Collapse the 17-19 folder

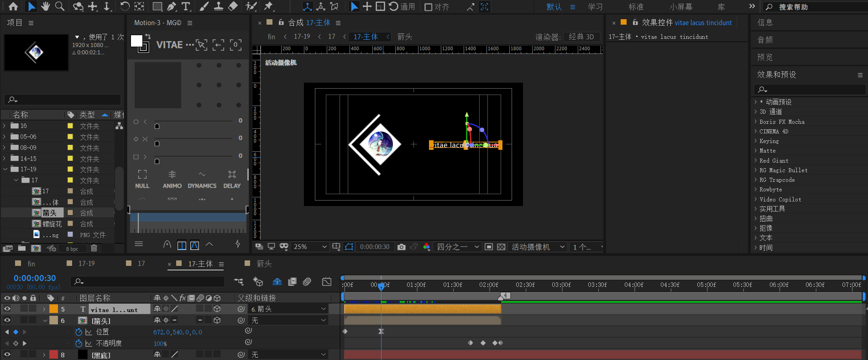coord(5,169)
